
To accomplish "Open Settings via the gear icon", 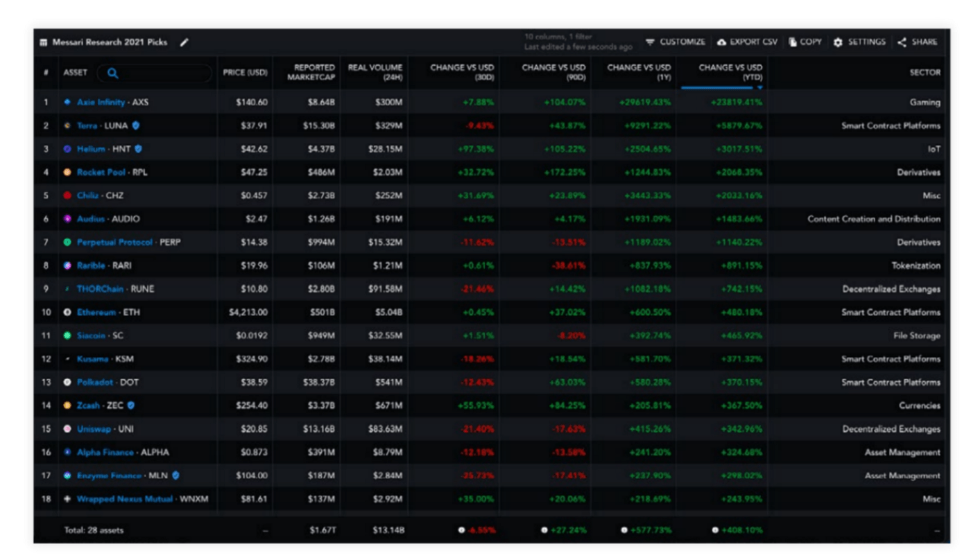I will [838, 42].
